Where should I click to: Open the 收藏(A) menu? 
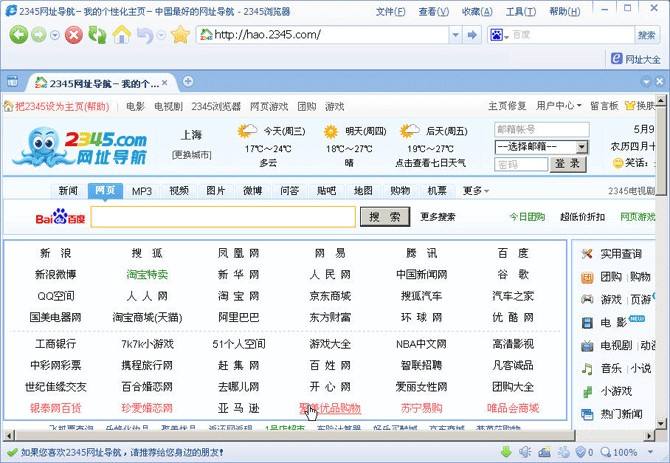[477, 12]
